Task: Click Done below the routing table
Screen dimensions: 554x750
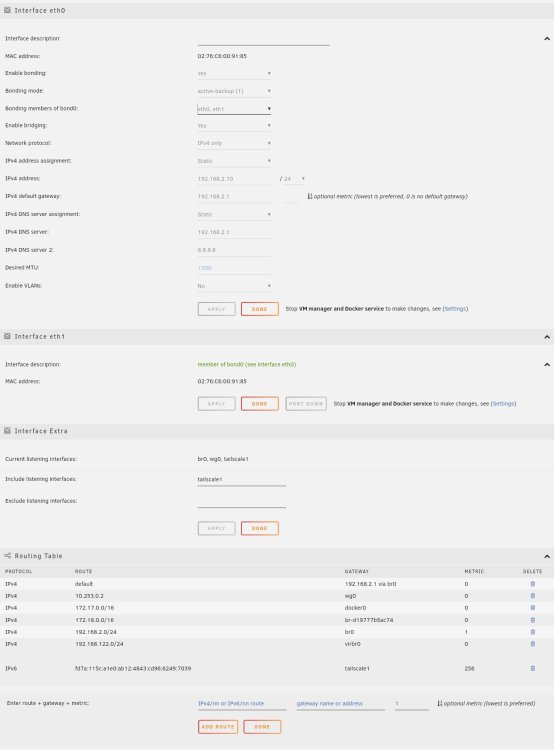Action: (x=262, y=727)
